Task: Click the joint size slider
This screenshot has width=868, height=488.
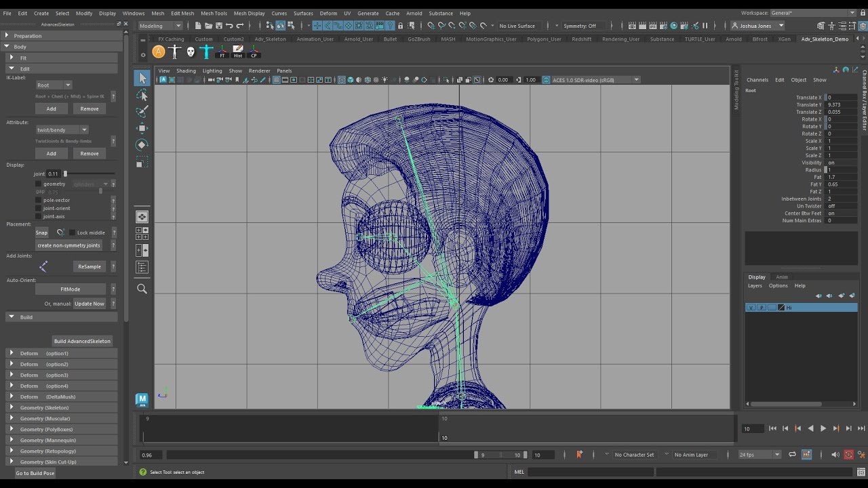Action: [x=88, y=174]
